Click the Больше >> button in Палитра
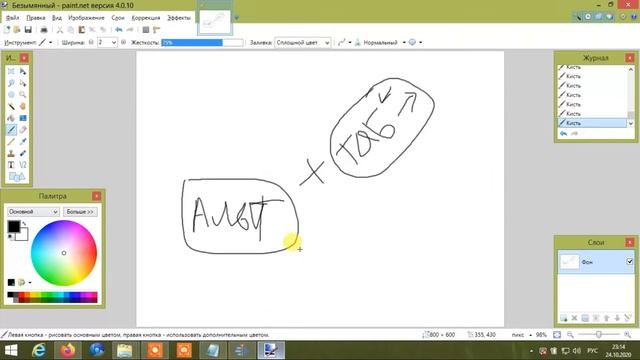Image resolution: width=640 pixels, height=360 pixels. tap(80, 212)
